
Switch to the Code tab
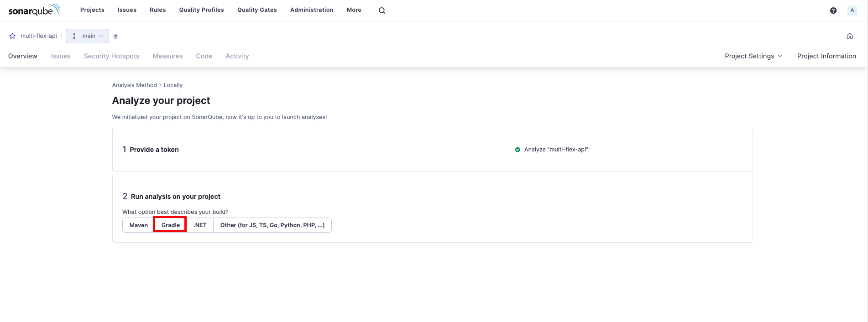pos(204,56)
